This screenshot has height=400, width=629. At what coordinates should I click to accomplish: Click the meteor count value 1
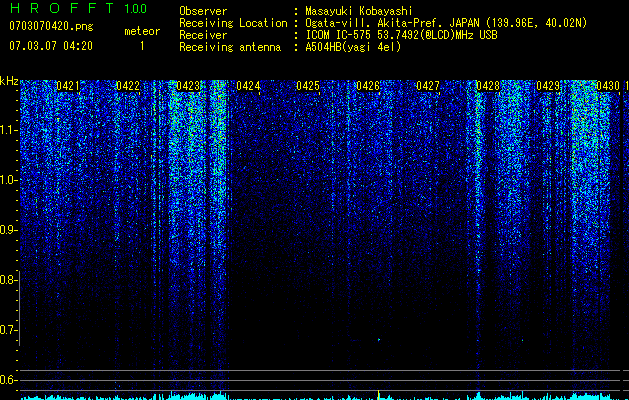pyautogui.click(x=142, y=46)
